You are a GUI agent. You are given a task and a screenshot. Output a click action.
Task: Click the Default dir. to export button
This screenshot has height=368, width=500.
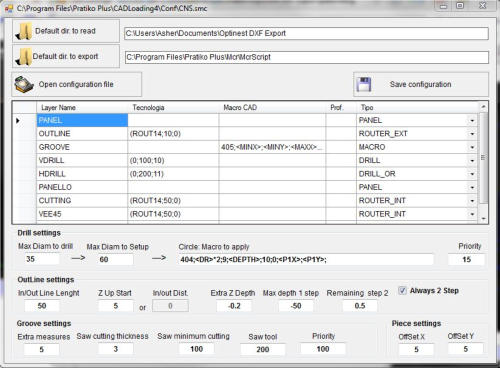[66, 57]
